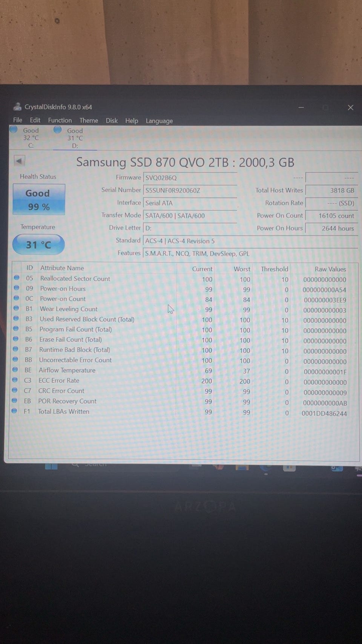Minimize the CrystalDiskInfo window

pos(301,108)
